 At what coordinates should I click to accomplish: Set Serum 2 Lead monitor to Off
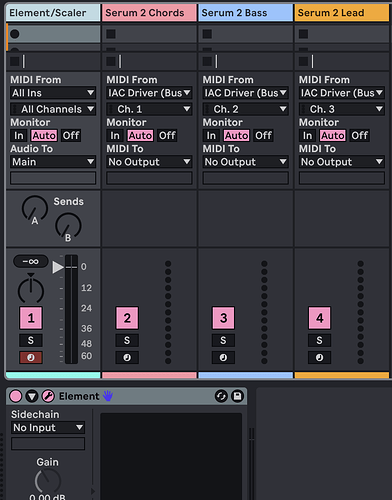pyautogui.click(x=360, y=136)
